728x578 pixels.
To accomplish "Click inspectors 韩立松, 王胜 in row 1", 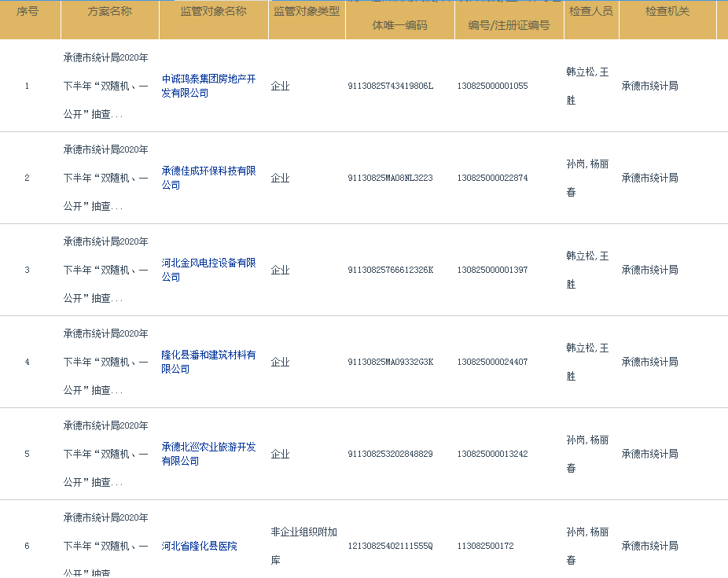I will [587, 86].
